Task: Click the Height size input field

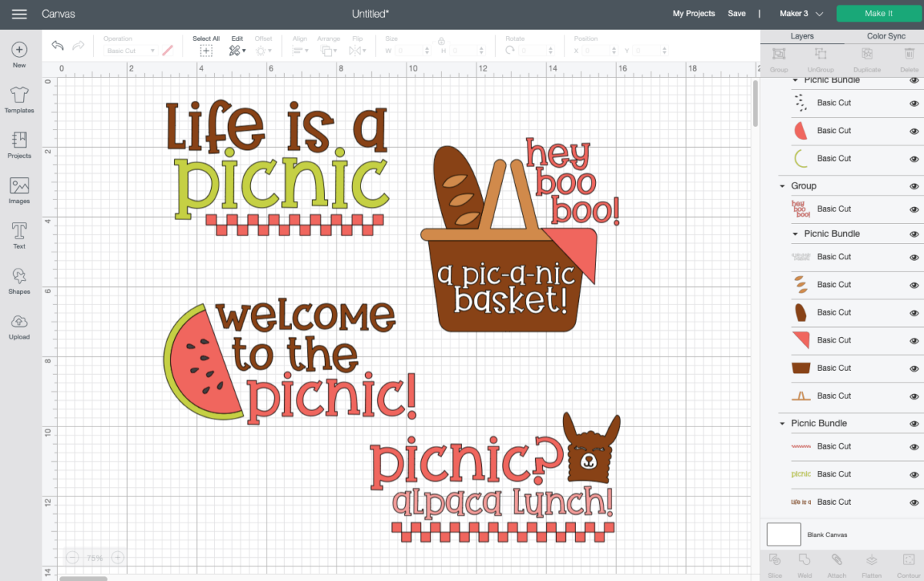Action: tap(468, 51)
